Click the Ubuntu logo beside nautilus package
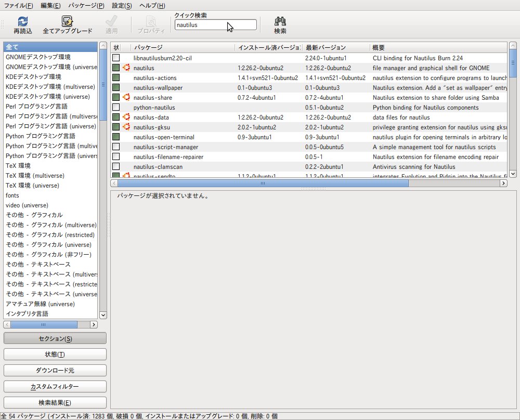This screenshot has width=520, height=420. (x=126, y=68)
